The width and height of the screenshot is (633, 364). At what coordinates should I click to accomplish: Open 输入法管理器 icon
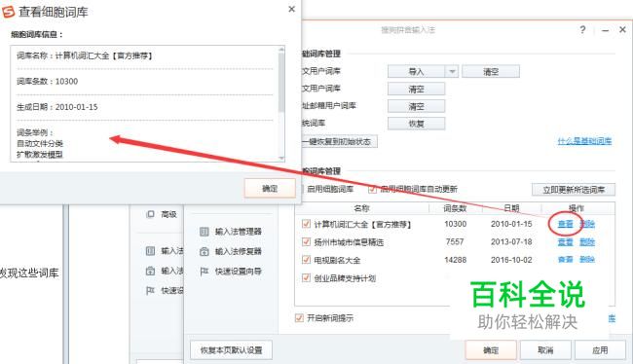[x=204, y=232]
